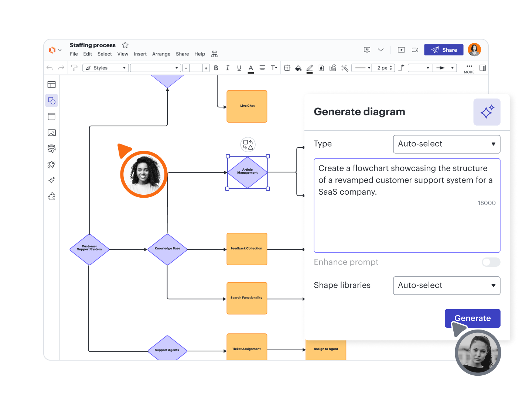This screenshot has height=399, width=532.
Task: Toggle the Enhance prompt switch
Action: pos(491,262)
